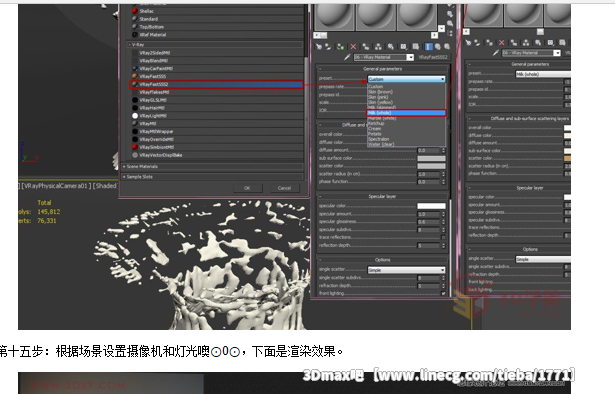This screenshot has width=615, height=394.
Task: Toggle trace reflections checkbox in left editor
Action: tap(443, 237)
